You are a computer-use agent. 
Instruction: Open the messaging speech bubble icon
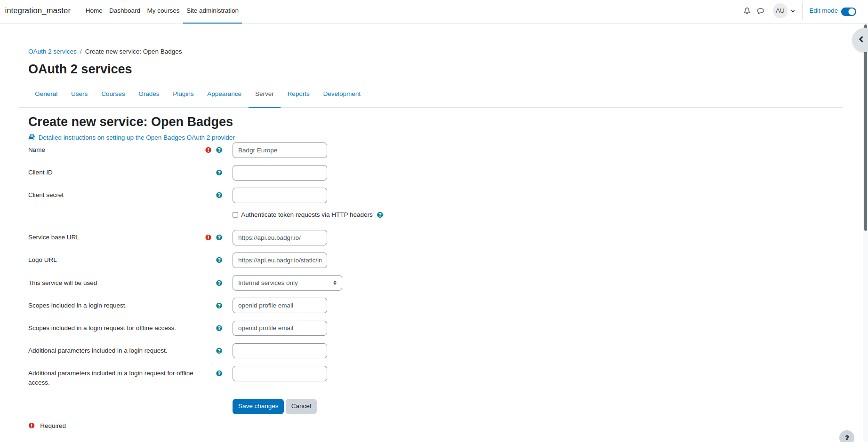tap(760, 11)
